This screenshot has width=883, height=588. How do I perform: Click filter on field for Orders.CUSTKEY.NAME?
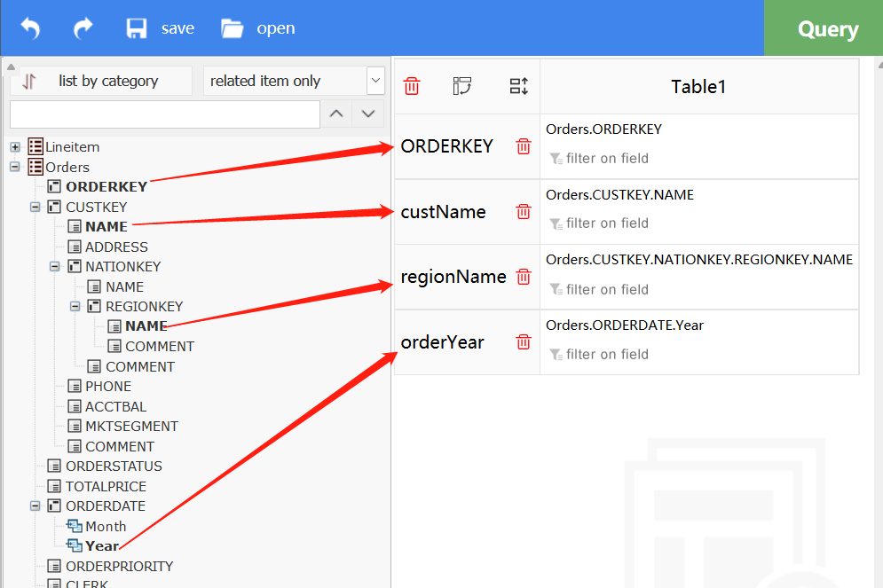tap(599, 223)
